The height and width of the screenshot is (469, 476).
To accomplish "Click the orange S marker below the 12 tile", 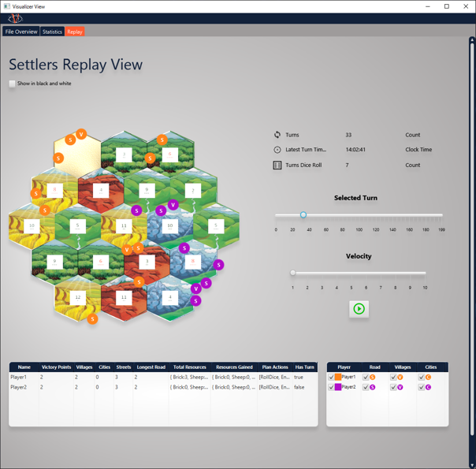I will pyautogui.click(x=93, y=319).
